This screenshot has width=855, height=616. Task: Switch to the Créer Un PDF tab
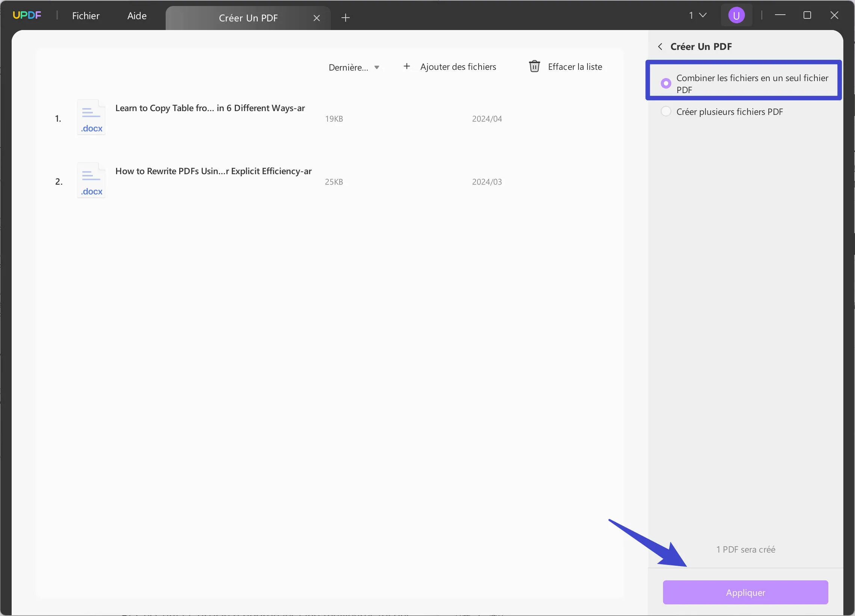(x=248, y=18)
